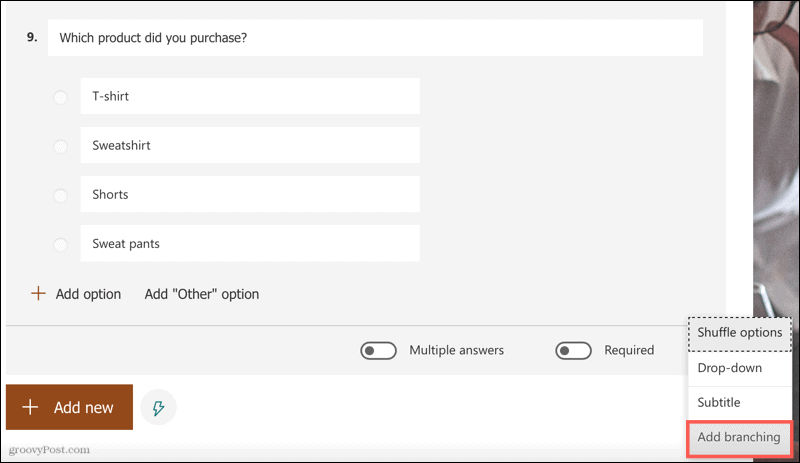Click Add "Other" option link

202,294
